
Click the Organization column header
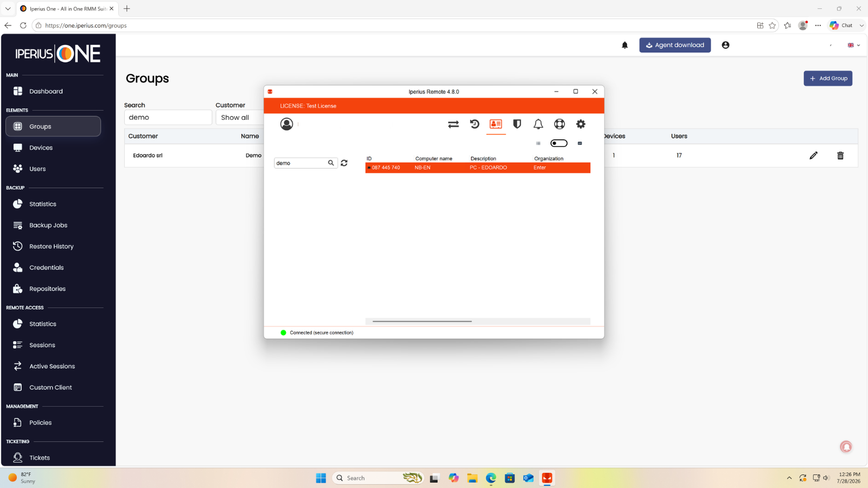click(548, 158)
